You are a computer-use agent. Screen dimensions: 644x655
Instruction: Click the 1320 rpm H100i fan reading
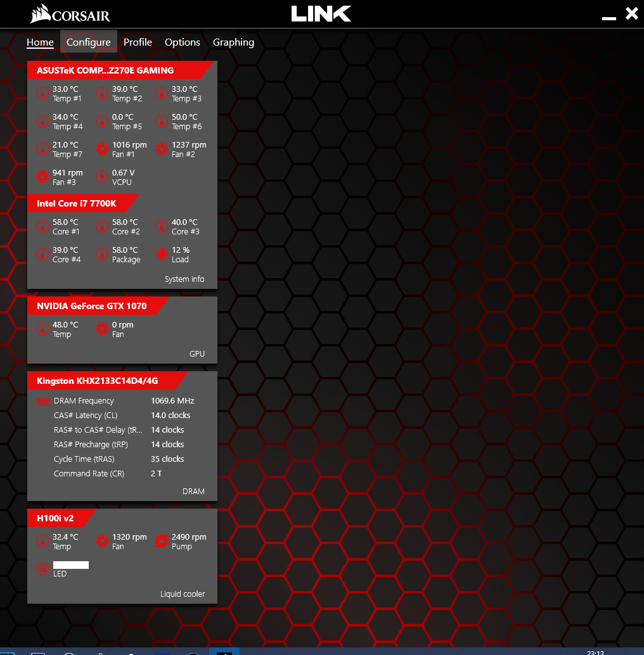click(129, 537)
